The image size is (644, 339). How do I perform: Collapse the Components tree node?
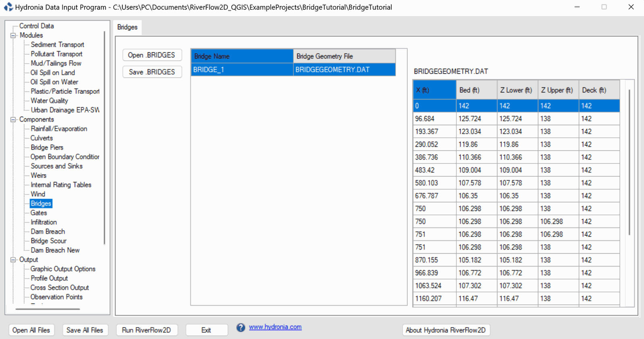(x=13, y=120)
